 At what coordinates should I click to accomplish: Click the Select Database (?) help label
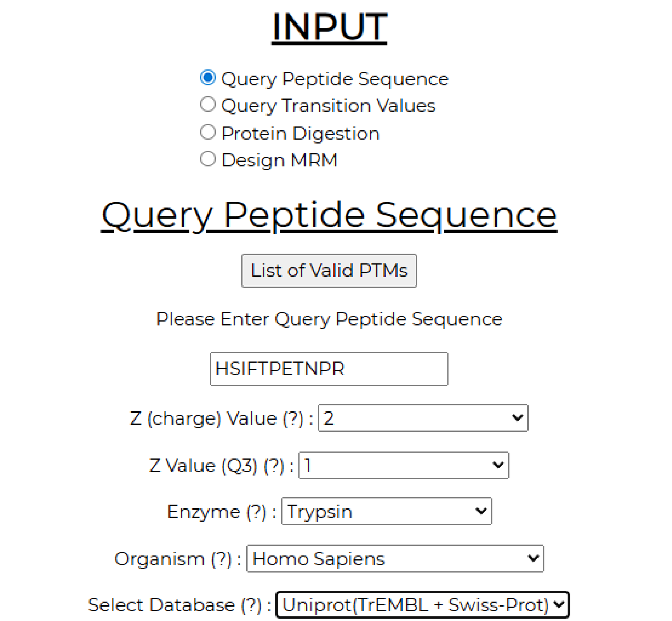(179, 605)
